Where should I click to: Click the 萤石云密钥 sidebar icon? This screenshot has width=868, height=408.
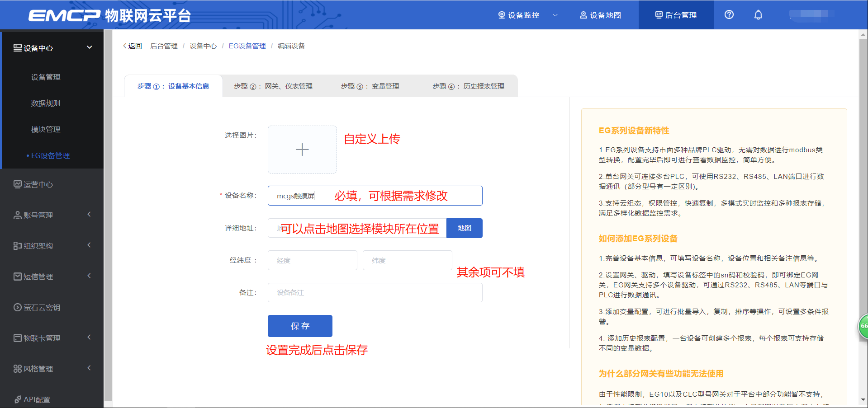17,307
